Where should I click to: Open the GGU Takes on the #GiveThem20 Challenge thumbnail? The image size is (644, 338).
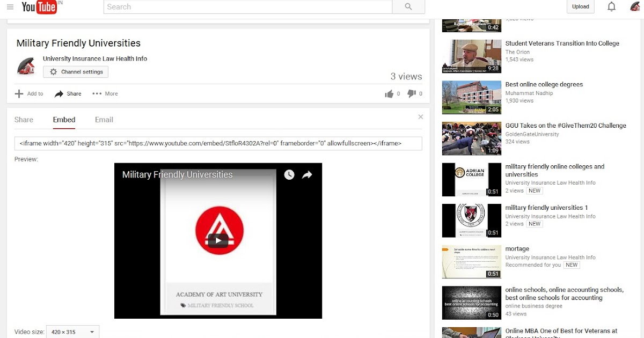click(471, 138)
